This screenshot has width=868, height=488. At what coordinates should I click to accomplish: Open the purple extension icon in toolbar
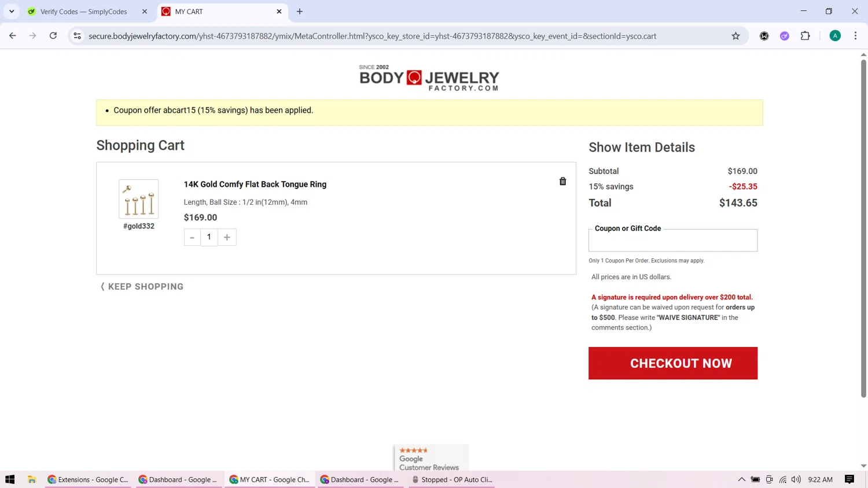(x=785, y=36)
